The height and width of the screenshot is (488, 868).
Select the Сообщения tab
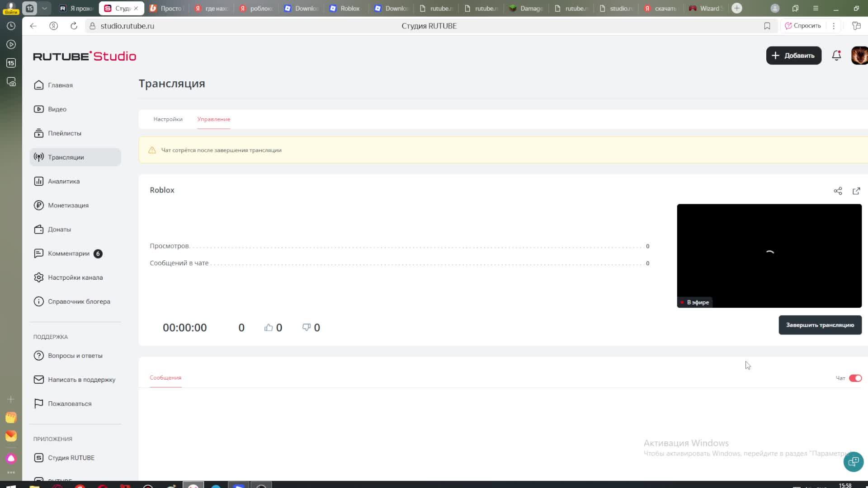pyautogui.click(x=165, y=378)
